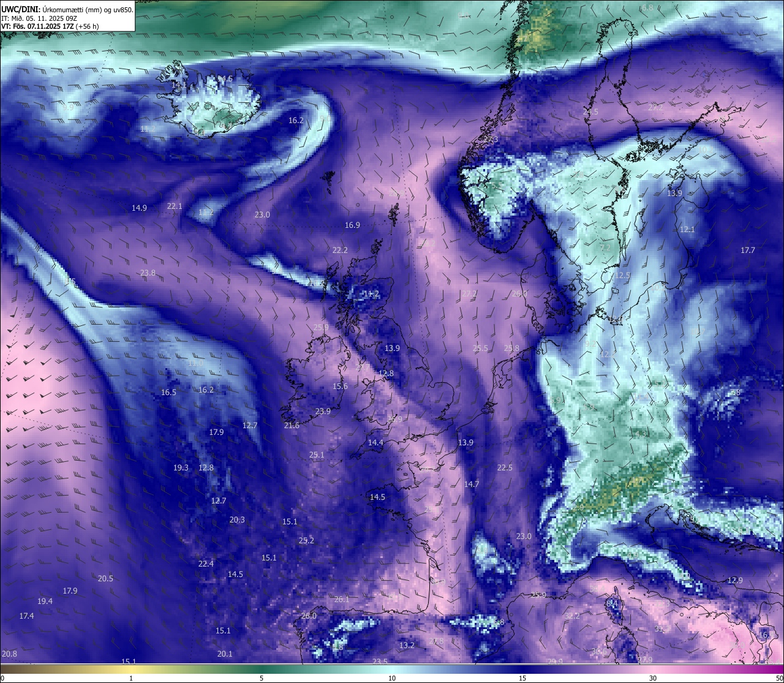Click the map value 25.1
784x683 pixels.
(x=317, y=455)
